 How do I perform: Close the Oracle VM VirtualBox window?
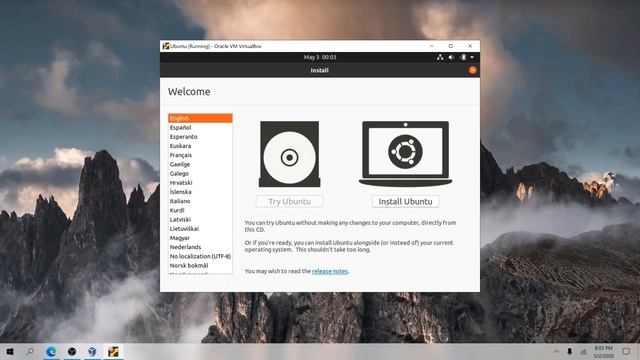point(470,46)
